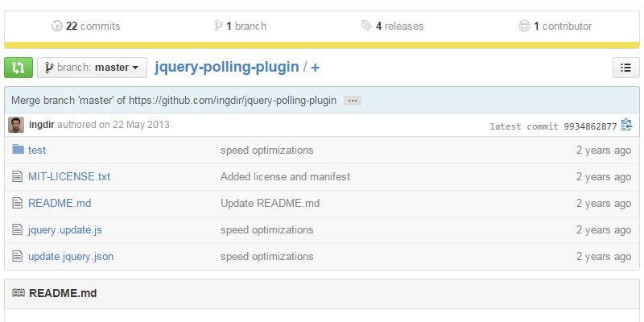Open the latest commit hash 9934862877
644x322 pixels.
pos(590,126)
